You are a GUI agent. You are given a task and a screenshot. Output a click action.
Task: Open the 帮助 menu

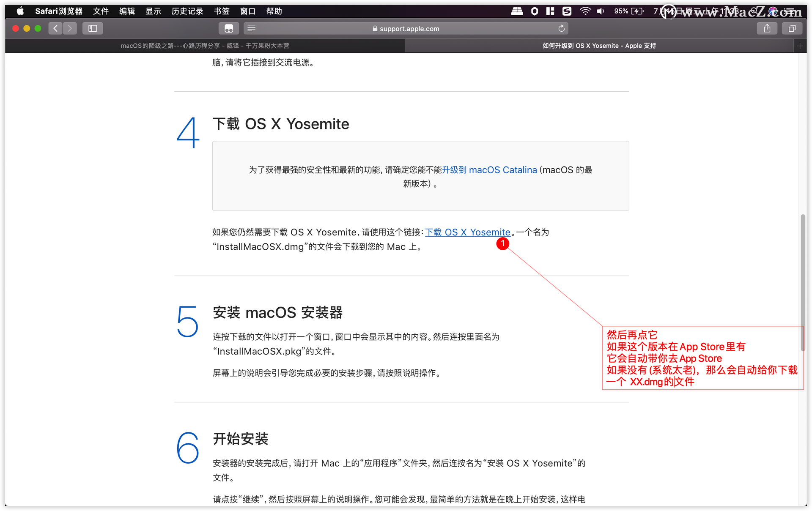click(274, 11)
